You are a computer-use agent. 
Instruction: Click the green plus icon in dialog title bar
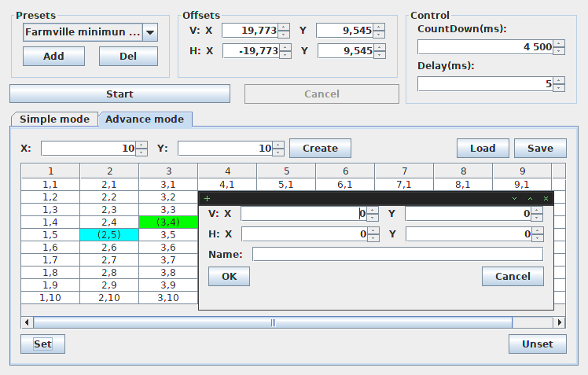coord(207,198)
